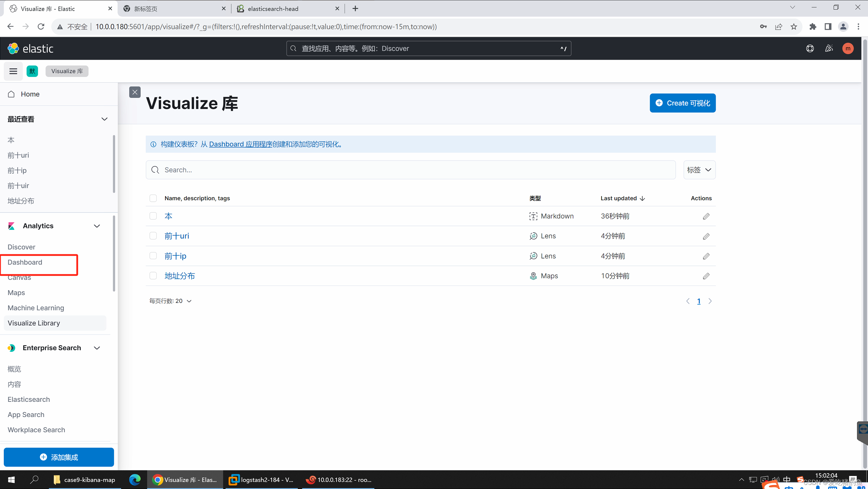Click the browser address bar URL
This screenshot has height=489, width=868.
266,27
